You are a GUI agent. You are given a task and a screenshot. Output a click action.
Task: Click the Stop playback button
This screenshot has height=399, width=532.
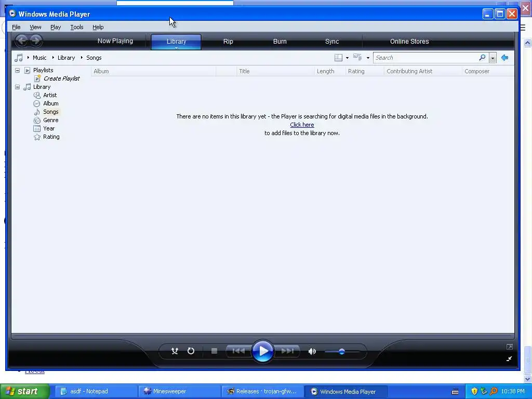214,351
